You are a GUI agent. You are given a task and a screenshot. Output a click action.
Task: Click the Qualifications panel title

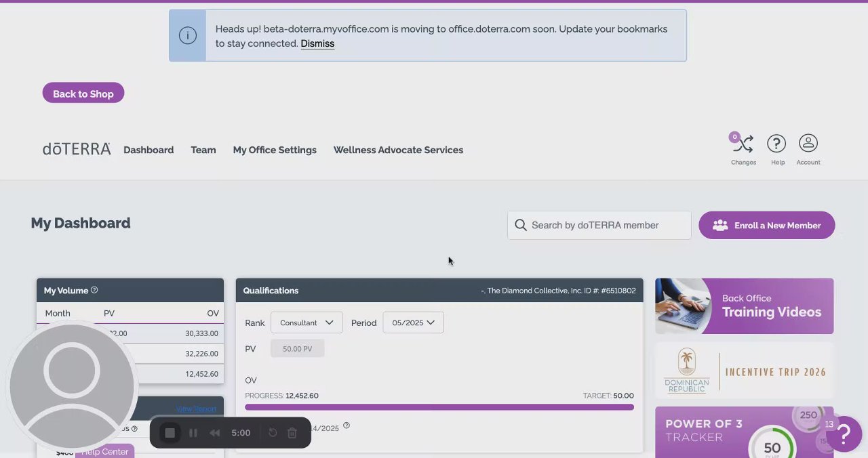pyautogui.click(x=271, y=291)
